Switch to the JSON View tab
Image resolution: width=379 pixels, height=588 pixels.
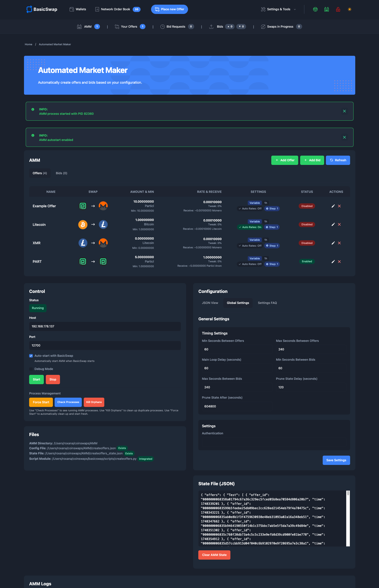pyautogui.click(x=210, y=303)
